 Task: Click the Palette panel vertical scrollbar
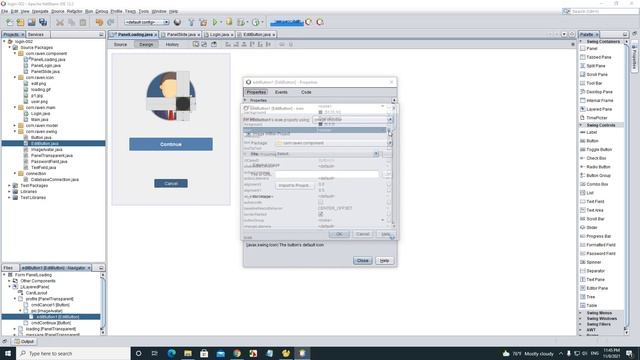coord(627,187)
